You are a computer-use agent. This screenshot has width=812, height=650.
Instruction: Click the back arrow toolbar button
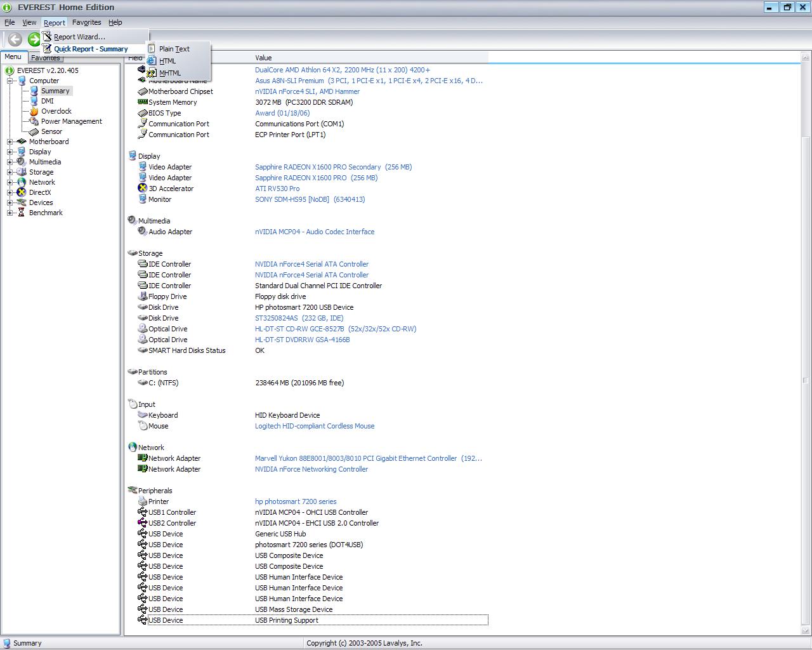[x=15, y=39]
